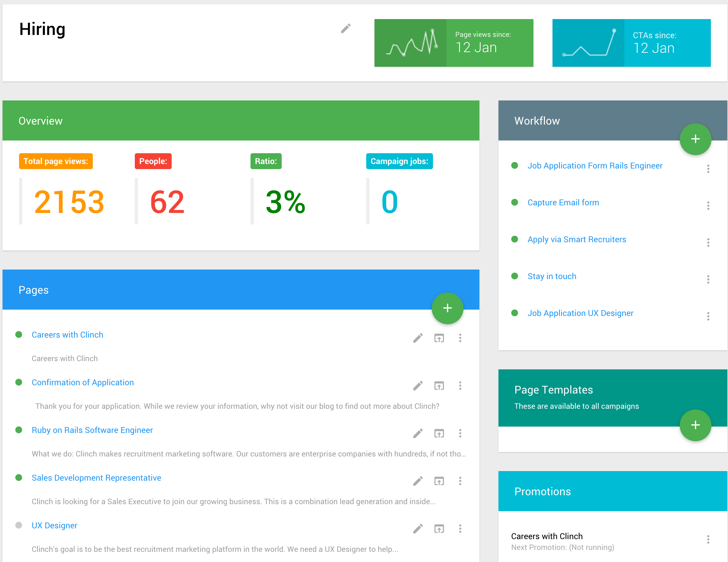Open more options for Job Application Form Rails Engineer
This screenshot has width=728, height=562.
[708, 169]
